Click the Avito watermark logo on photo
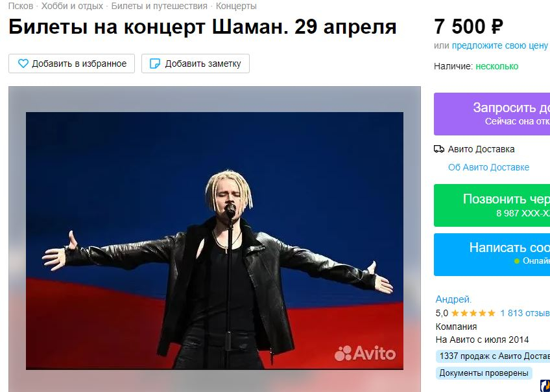 (365, 353)
